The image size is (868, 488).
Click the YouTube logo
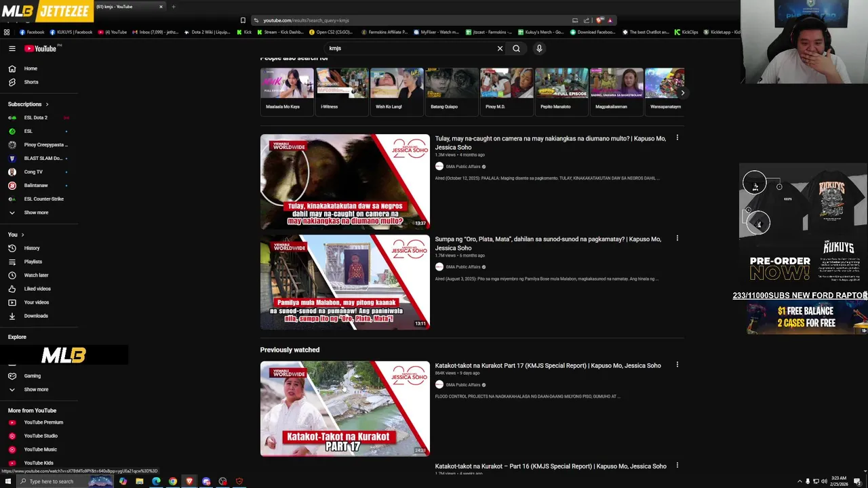tap(41, 49)
